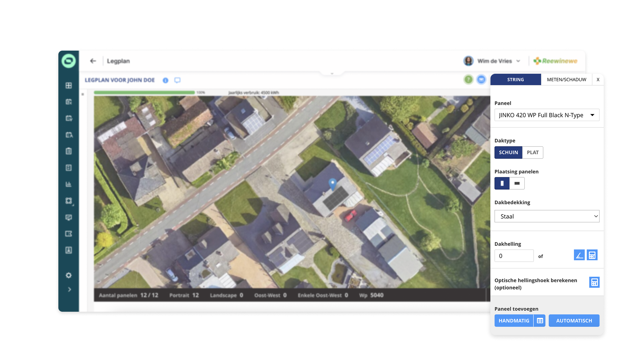The height and width of the screenshot is (362, 644).
Task: Expand the Wim de Vries user menu
Action: 494,61
